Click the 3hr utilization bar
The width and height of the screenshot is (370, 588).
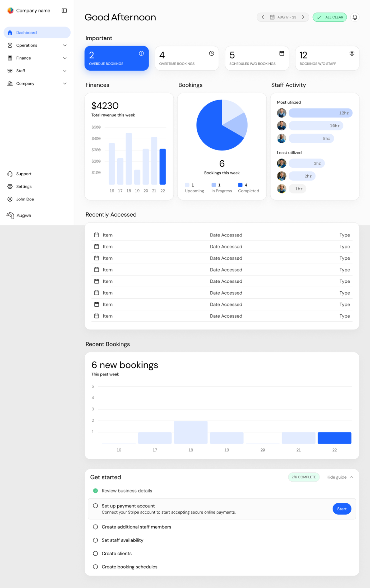307,163
